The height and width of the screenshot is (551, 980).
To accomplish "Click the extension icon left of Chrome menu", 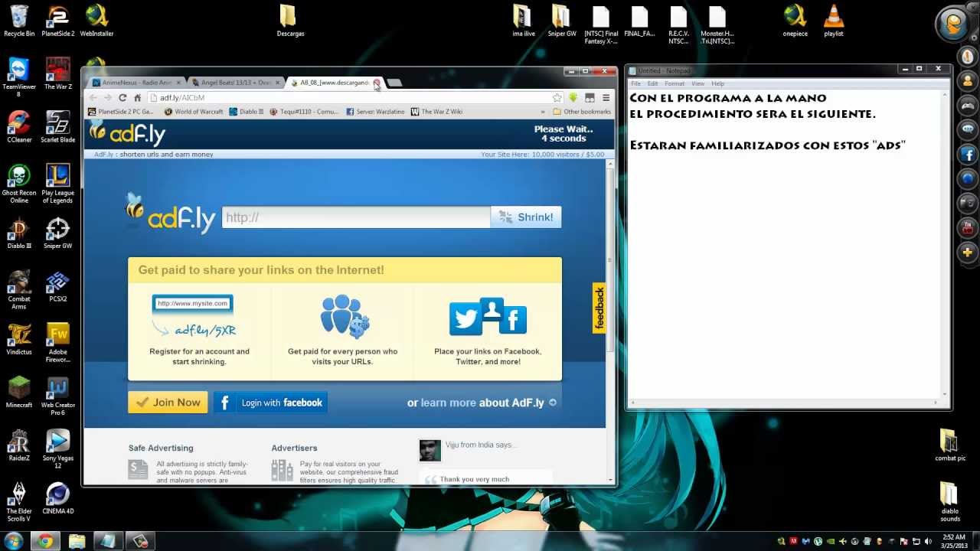I will pos(590,98).
